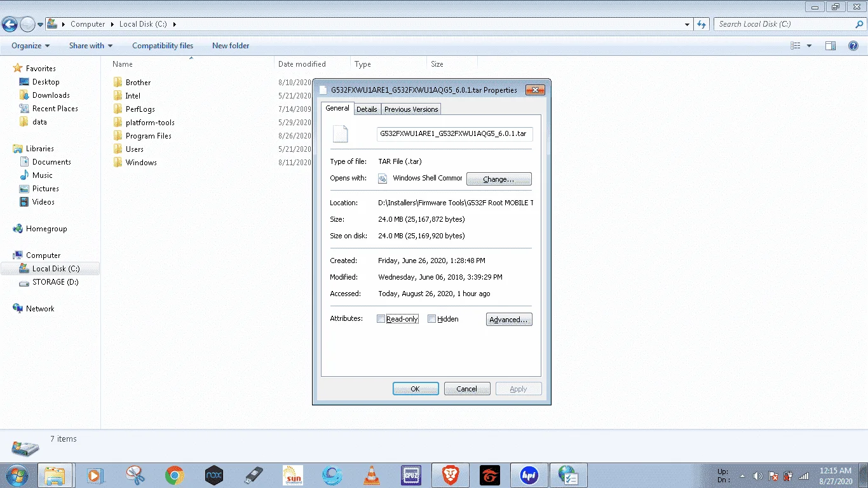Open Garena app on the taskbar
Viewport: 868px width, 488px height.
tap(490, 475)
